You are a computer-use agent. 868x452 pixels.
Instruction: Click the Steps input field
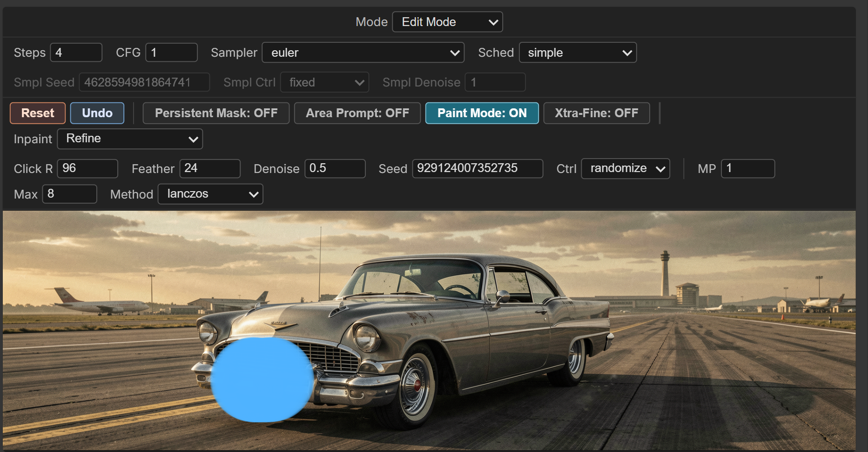coord(76,53)
